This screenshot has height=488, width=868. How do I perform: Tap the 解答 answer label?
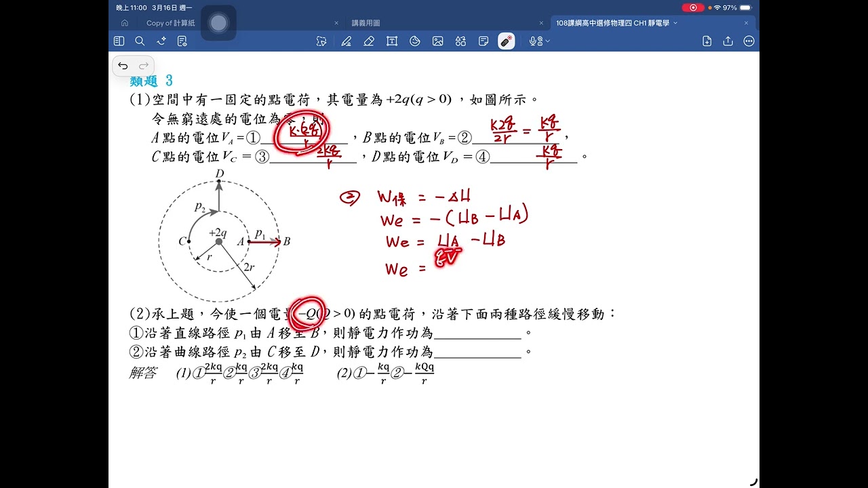142,373
